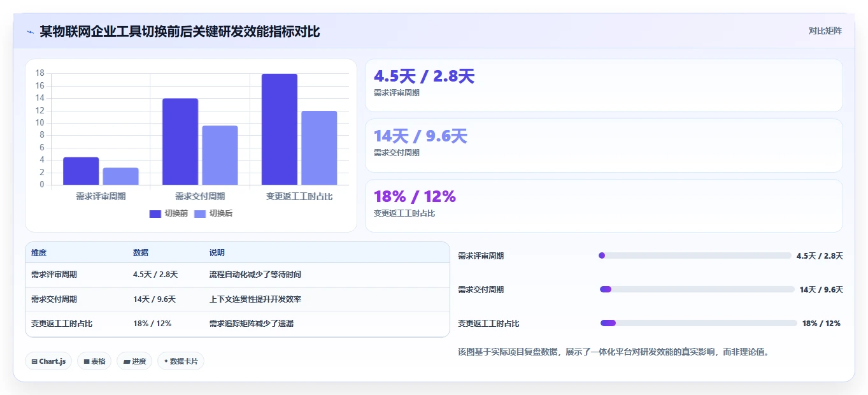
Task: Toggle the 切换后 legend swatch
Action: (200, 213)
